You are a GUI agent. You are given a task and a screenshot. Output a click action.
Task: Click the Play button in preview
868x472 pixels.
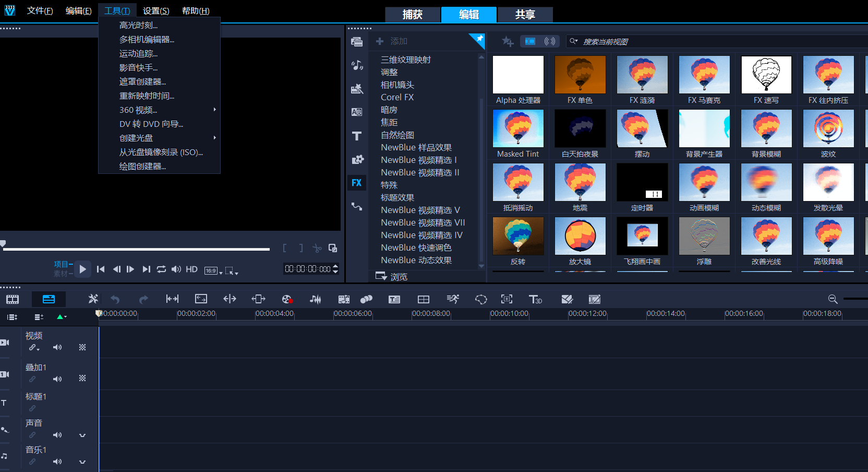tap(82, 269)
